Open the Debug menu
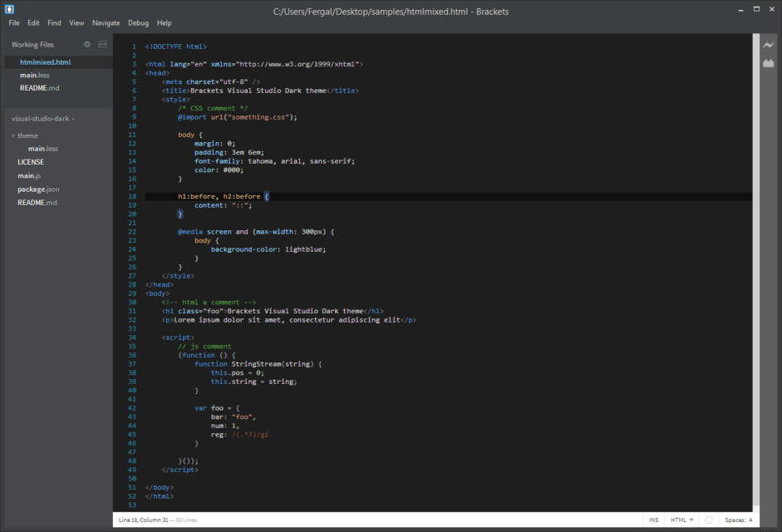The image size is (782, 532). tap(138, 22)
